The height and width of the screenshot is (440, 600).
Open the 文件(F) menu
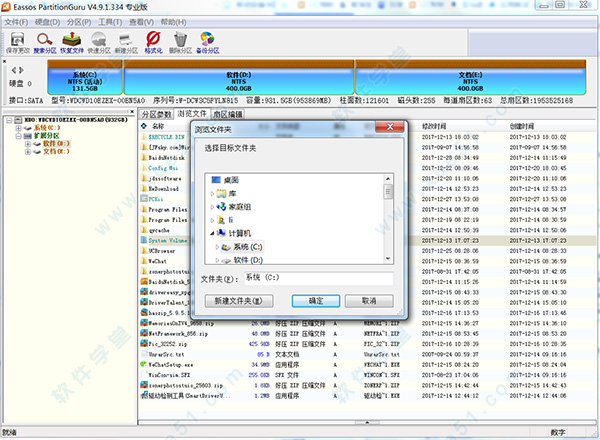[16, 22]
